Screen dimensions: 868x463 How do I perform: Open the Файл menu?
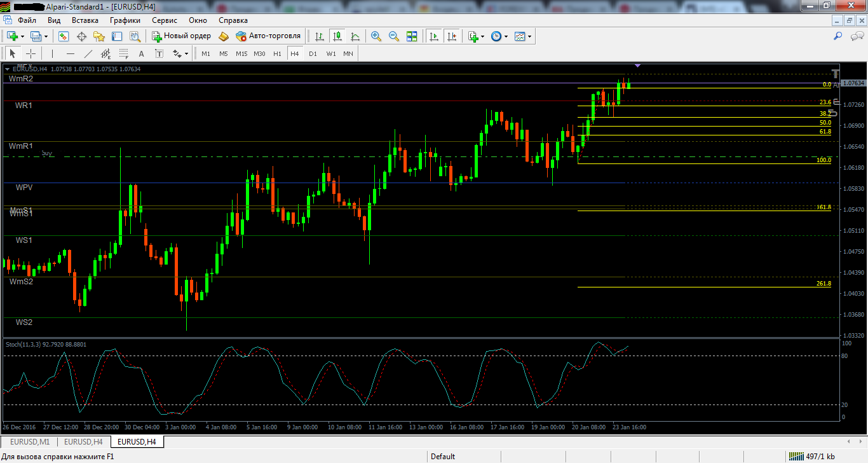point(27,20)
